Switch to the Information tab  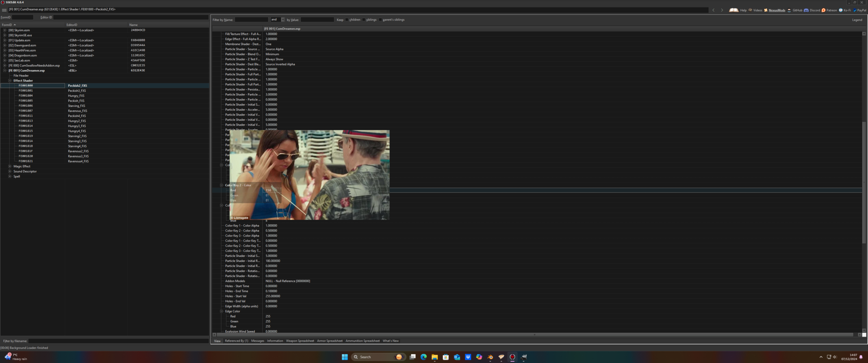point(275,341)
